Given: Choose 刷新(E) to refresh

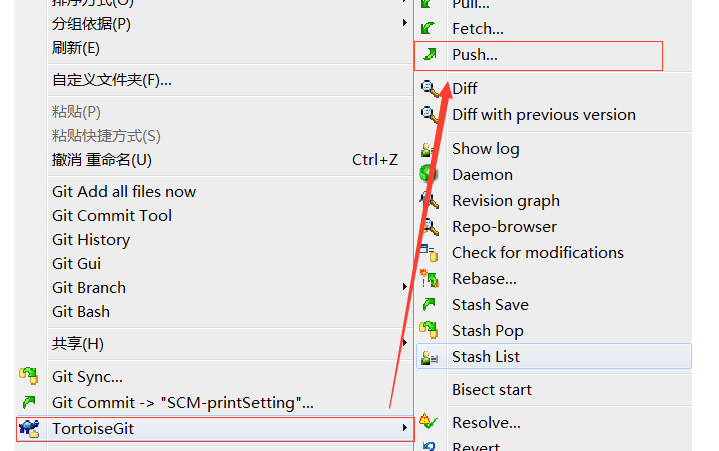Looking at the screenshot, I should pyautogui.click(x=76, y=47).
